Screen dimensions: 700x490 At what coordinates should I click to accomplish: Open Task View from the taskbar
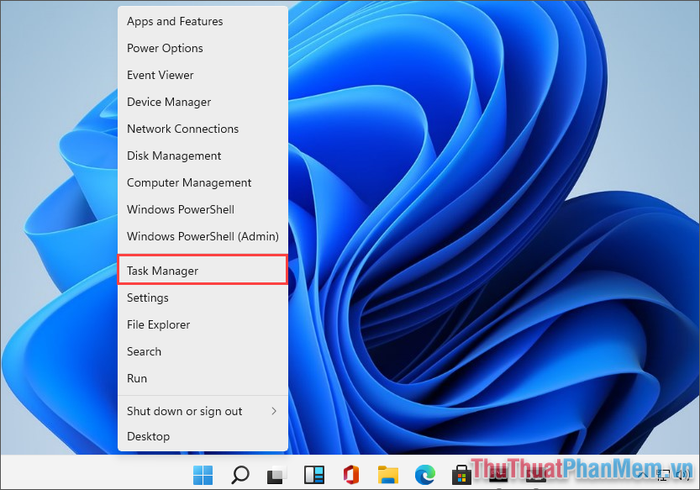[x=277, y=474]
